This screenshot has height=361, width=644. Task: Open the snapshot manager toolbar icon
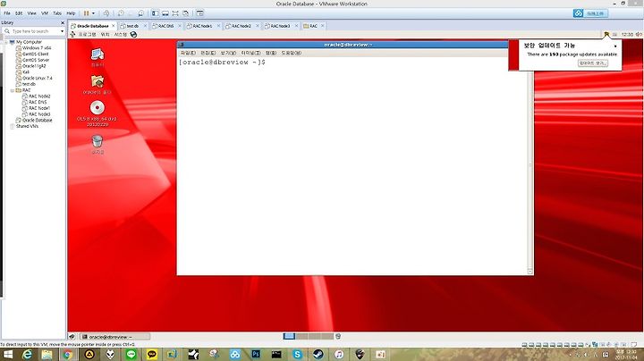click(x=141, y=13)
